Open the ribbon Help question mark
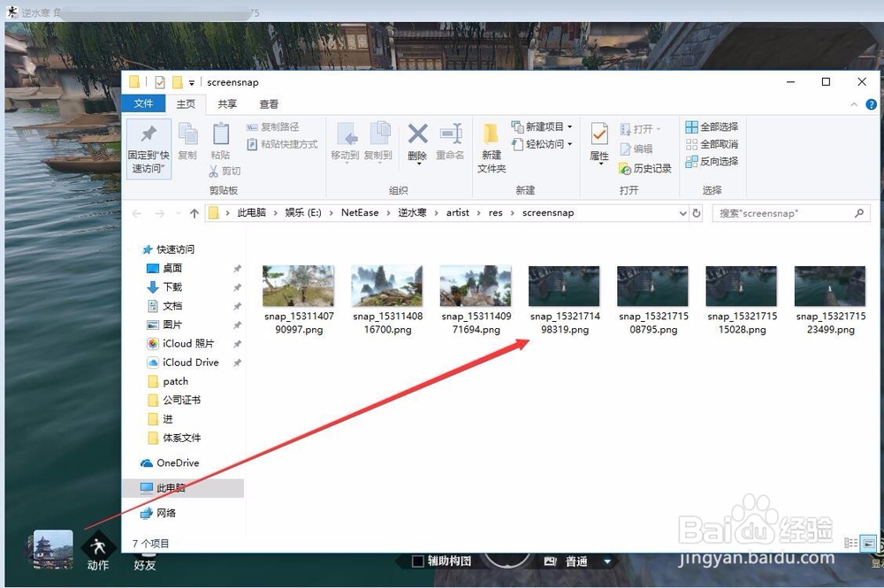This screenshot has height=588, width=884. 871,104
